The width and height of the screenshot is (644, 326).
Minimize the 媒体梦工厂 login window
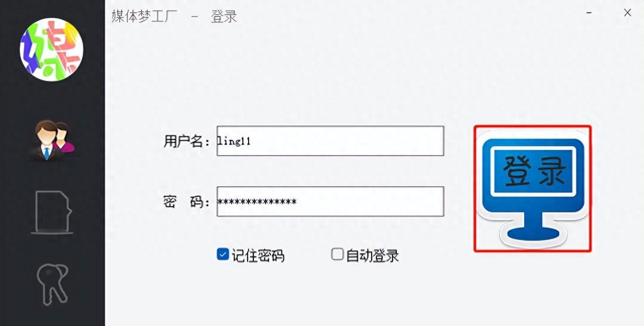coord(590,13)
